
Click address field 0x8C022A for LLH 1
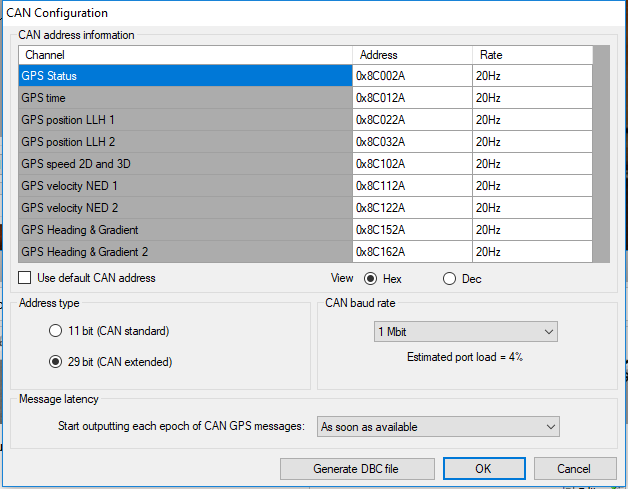(x=411, y=120)
